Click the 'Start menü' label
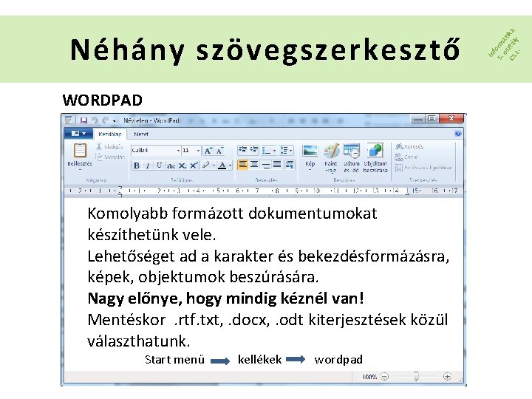532x399 pixels. 174,359
